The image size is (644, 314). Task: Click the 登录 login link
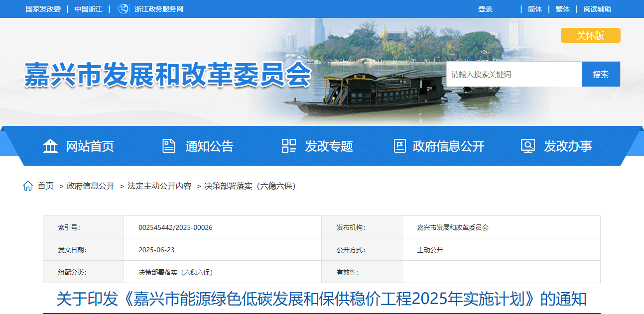(x=485, y=9)
